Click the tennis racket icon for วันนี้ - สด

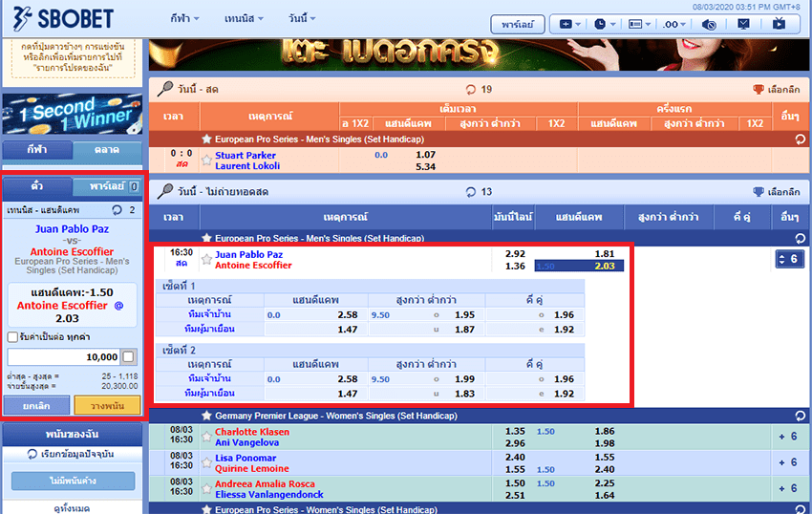point(164,89)
